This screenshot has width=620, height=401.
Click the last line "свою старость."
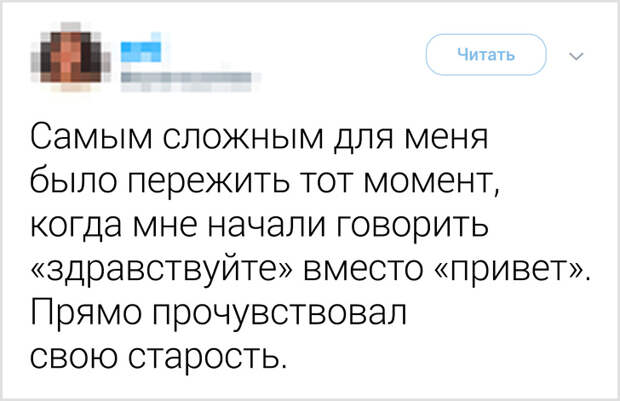click(x=158, y=355)
